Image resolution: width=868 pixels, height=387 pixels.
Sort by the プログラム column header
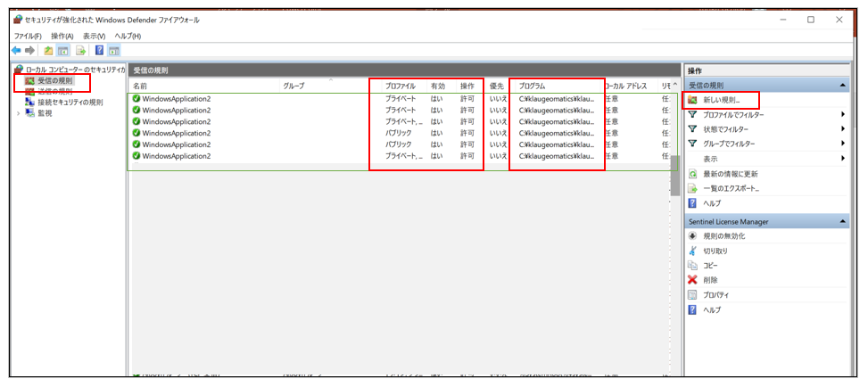pyautogui.click(x=532, y=86)
